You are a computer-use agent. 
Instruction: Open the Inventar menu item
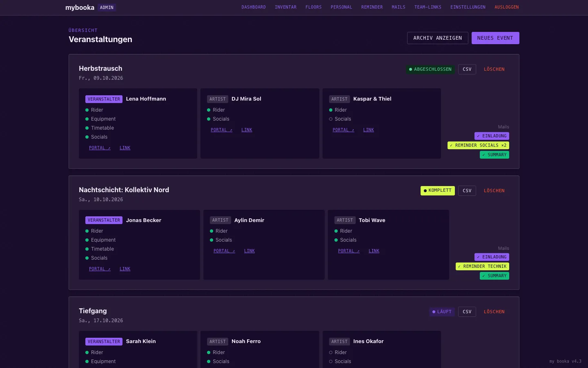pyautogui.click(x=285, y=7)
